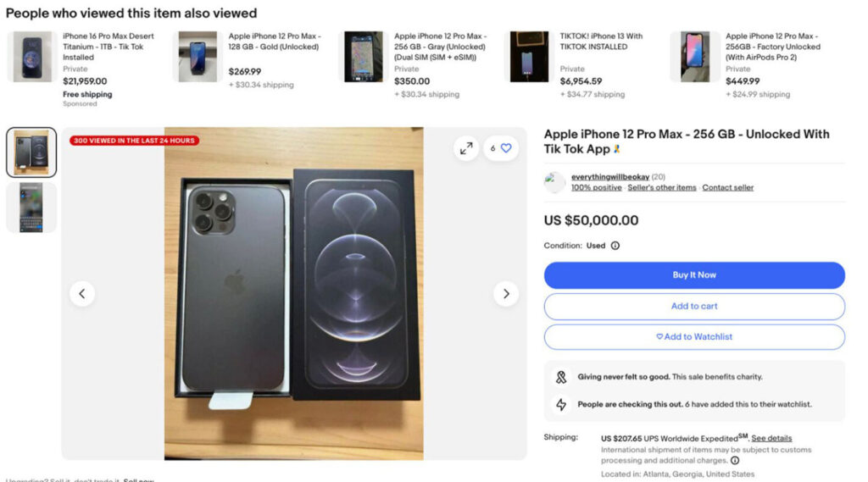Select the second product thumbnail

click(31, 208)
